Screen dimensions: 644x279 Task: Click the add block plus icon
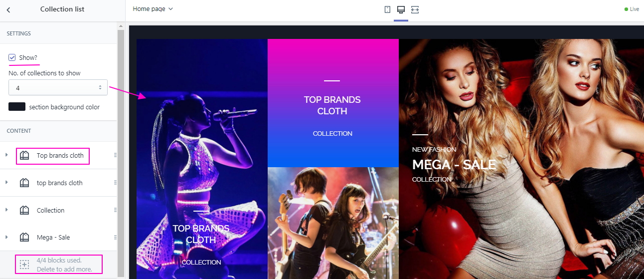24,265
